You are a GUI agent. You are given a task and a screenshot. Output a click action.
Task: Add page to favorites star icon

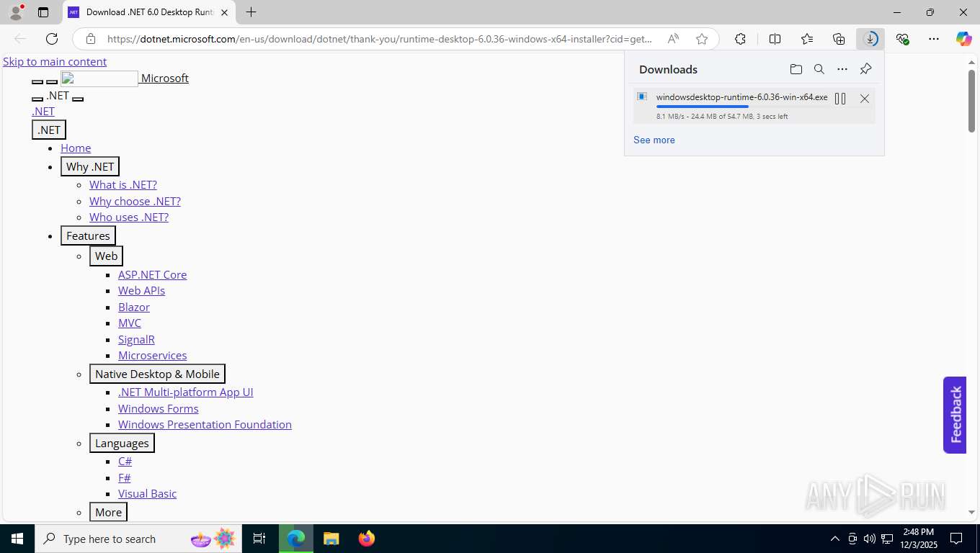(x=702, y=39)
